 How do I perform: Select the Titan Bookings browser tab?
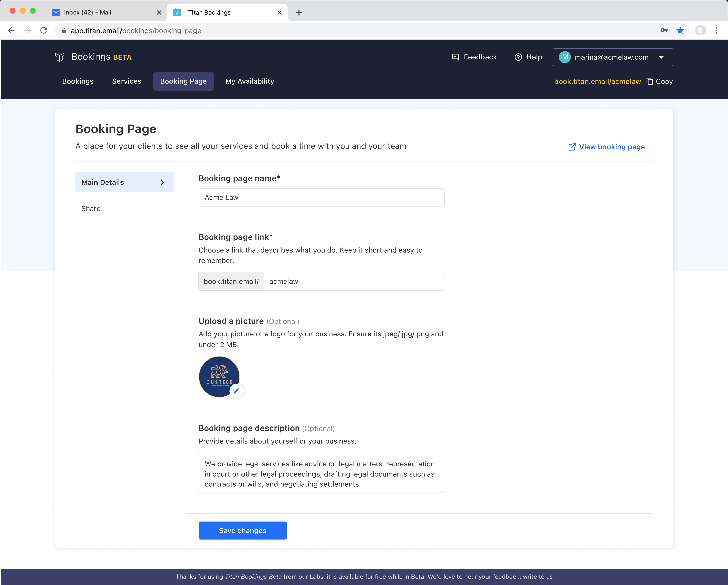click(227, 12)
